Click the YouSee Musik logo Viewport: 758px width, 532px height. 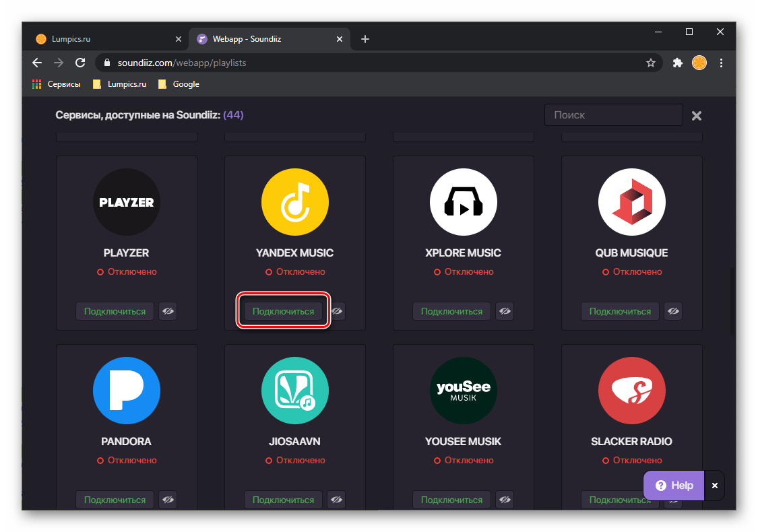463,391
